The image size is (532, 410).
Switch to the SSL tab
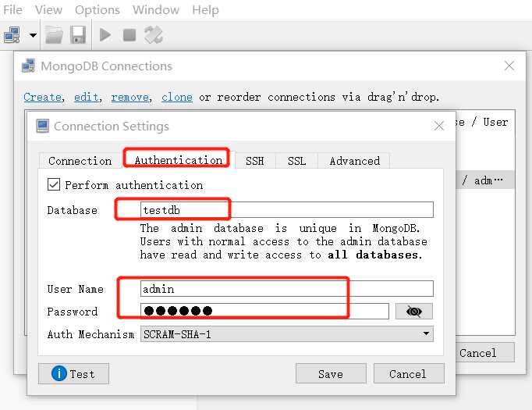[x=296, y=161]
